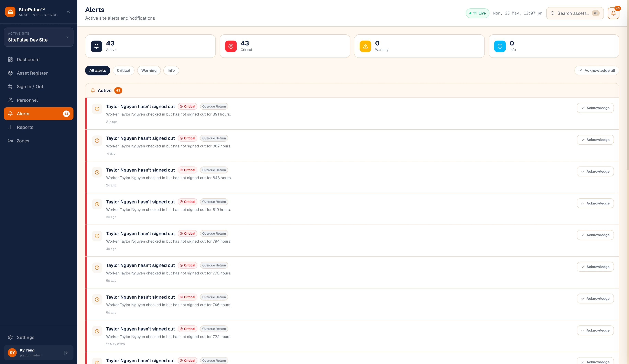Screen dimensions: 629x364
Task: Collapse the Active 43 alerts section header
Action: (352, 91)
